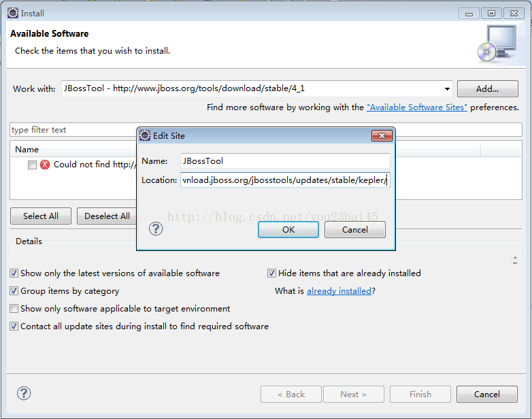Screen dimensions: 532x419
Task: Click Cancel in Edit Site dialog
Action: (x=355, y=230)
